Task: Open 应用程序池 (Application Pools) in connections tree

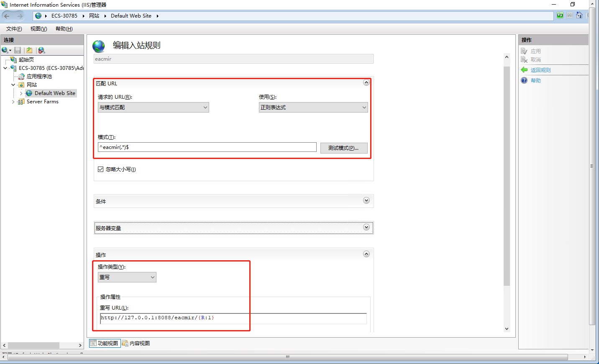Action: 40,76
